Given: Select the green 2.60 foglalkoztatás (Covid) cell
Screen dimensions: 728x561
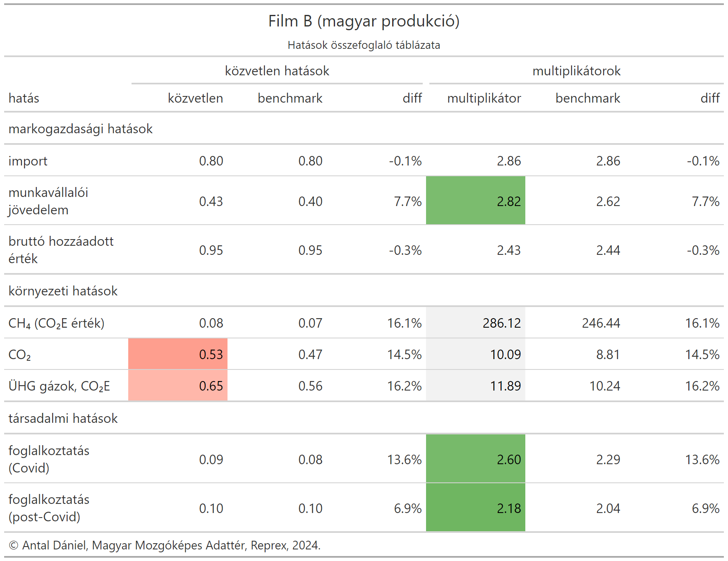Looking at the screenshot, I should pos(476,459).
